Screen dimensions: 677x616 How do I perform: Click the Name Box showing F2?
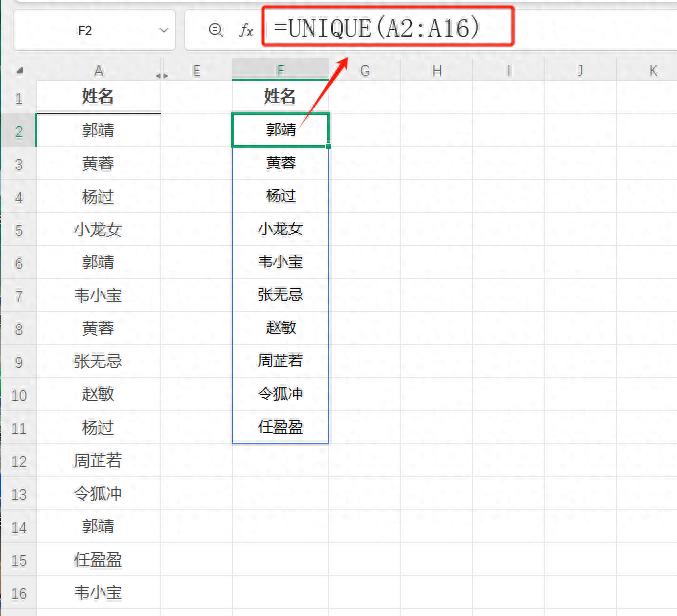click(94, 31)
